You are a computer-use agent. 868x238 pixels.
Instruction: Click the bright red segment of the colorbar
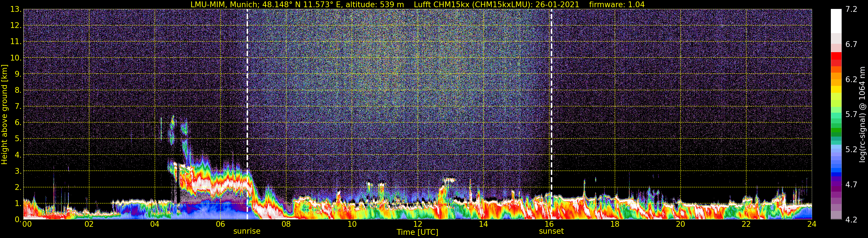pyautogui.click(x=836, y=56)
